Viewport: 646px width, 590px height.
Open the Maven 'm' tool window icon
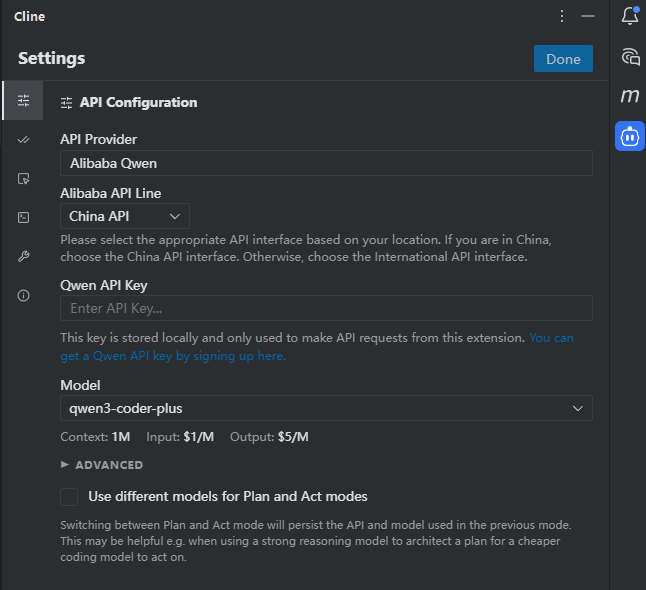630,96
